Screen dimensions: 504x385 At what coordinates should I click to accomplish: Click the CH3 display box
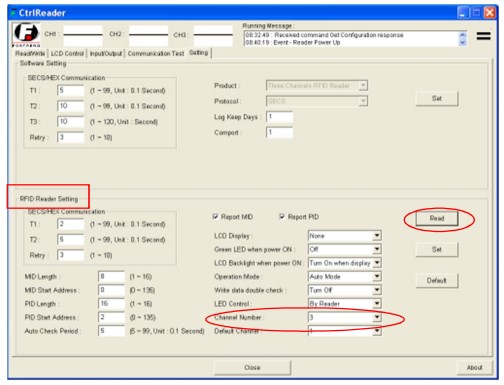point(213,36)
